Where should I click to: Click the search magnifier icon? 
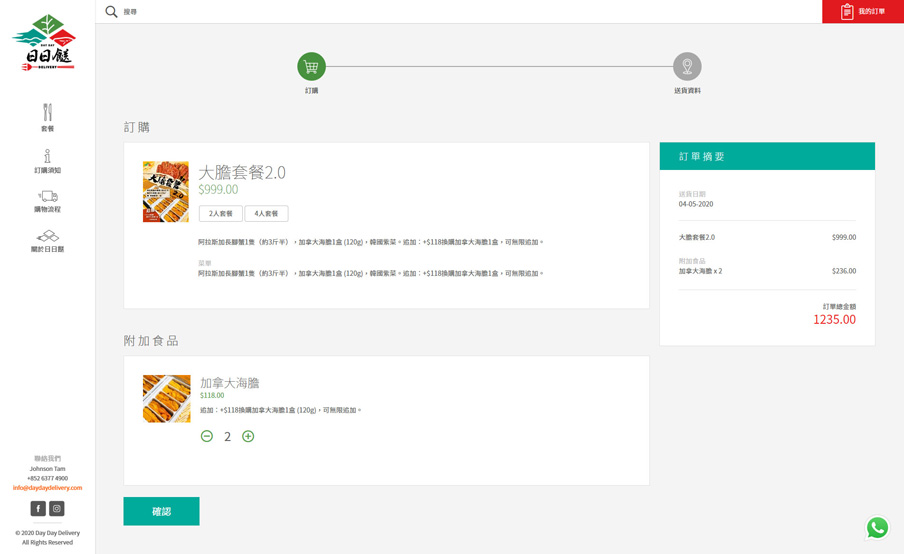111,12
